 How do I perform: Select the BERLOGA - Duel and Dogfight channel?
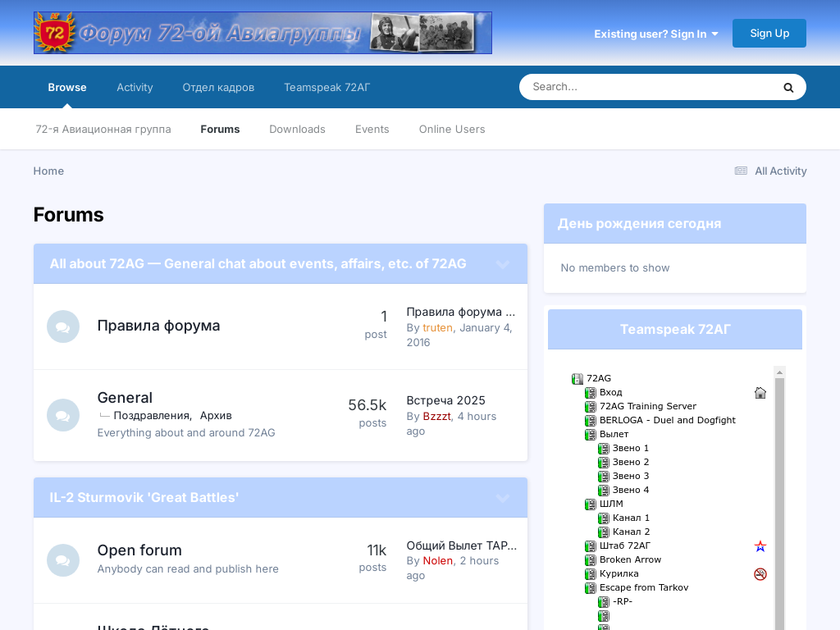667,420
